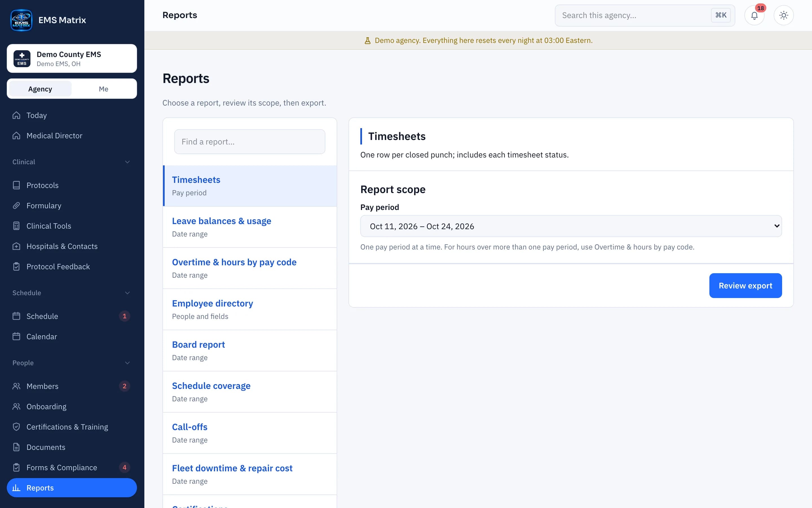Open the Call-offs report
The height and width of the screenshot is (508, 812).
[250, 433]
